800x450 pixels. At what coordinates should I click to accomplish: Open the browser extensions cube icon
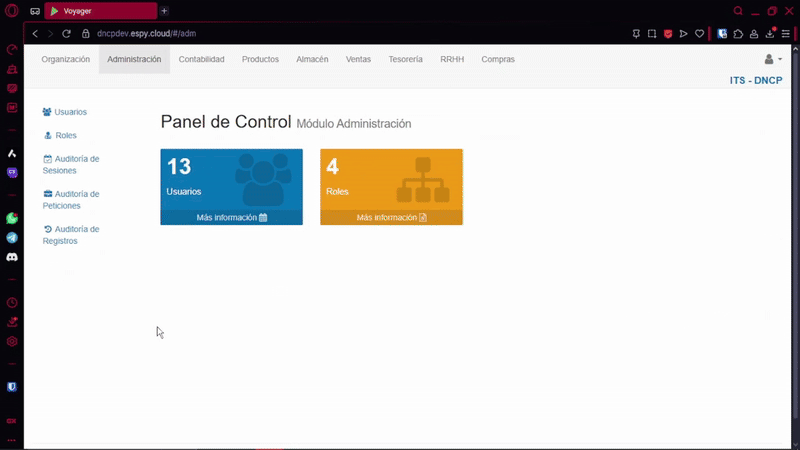[738, 34]
